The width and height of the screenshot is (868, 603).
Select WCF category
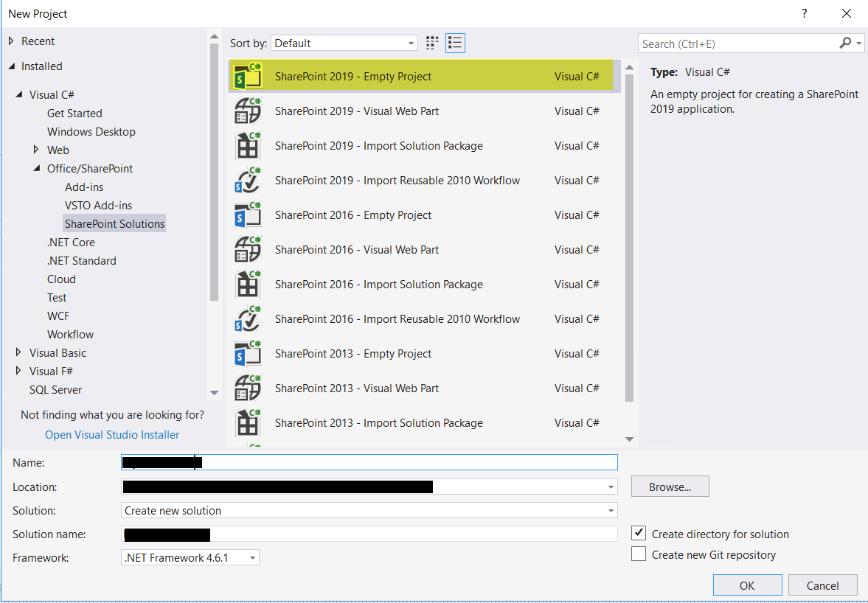[58, 316]
